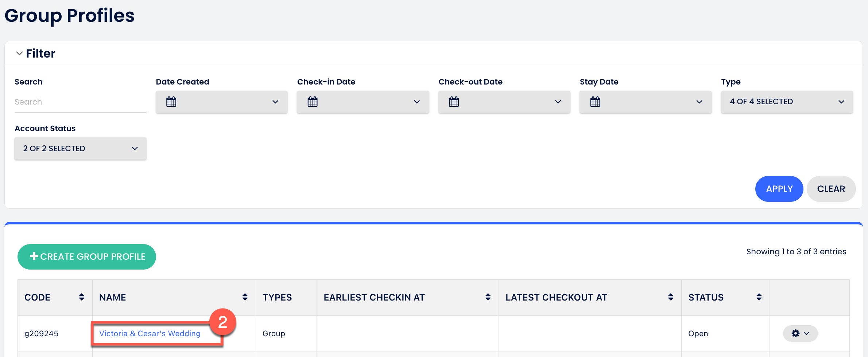Open Victoria & Cesar's Wedding profile link
The image size is (868, 357).
[x=150, y=334]
